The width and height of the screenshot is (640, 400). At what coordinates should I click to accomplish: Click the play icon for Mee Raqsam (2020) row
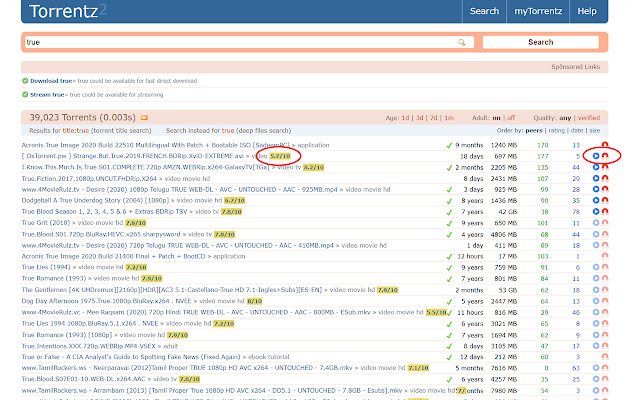tap(596, 312)
